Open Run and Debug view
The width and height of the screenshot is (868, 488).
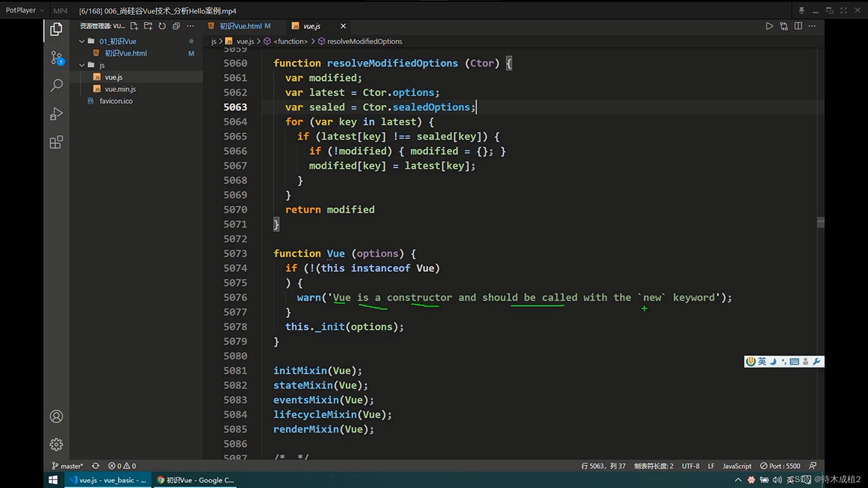[x=56, y=113]
